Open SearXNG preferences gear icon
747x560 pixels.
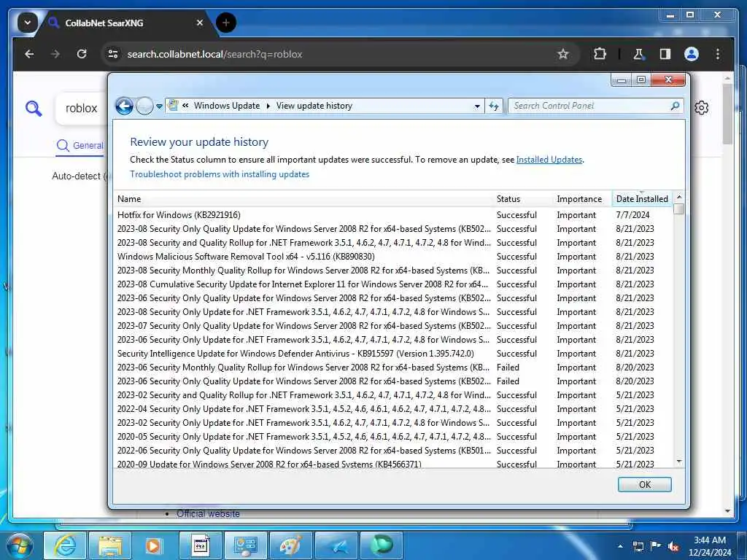[701, 108]
